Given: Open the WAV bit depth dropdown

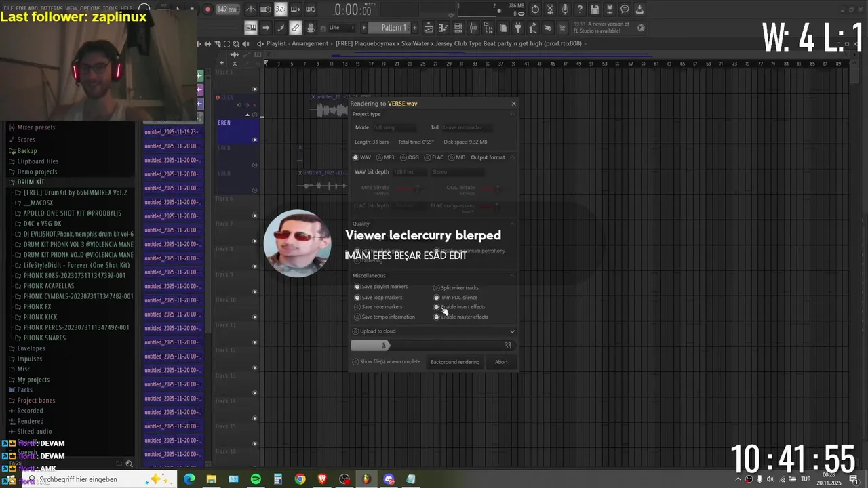Looking at the screenshot, I should coord(410,172).
